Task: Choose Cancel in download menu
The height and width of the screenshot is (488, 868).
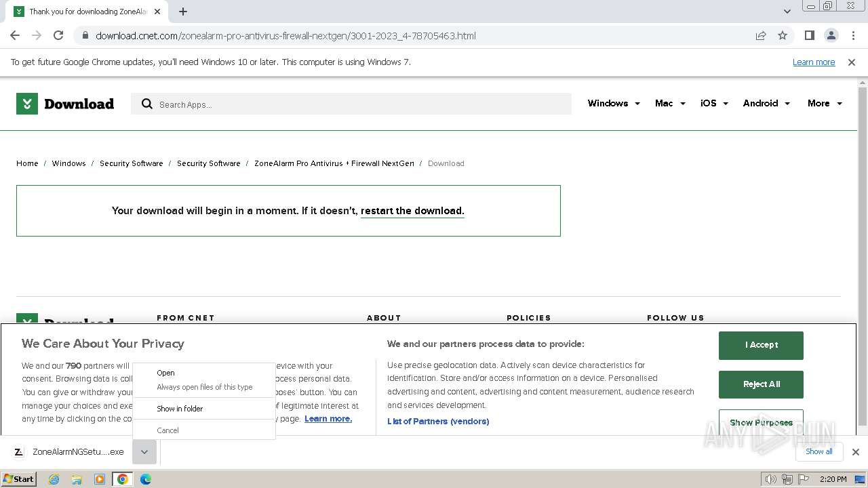Action: point(167,430)
